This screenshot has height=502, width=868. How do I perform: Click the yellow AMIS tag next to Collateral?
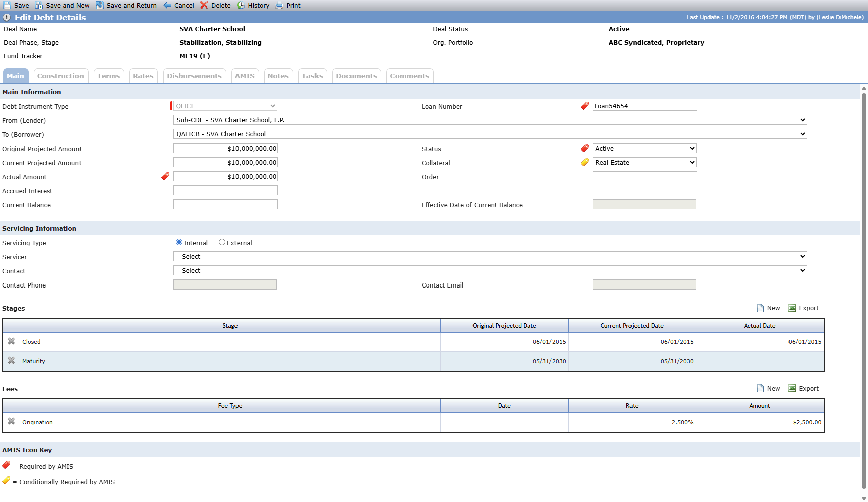click(x=585, y=162)
